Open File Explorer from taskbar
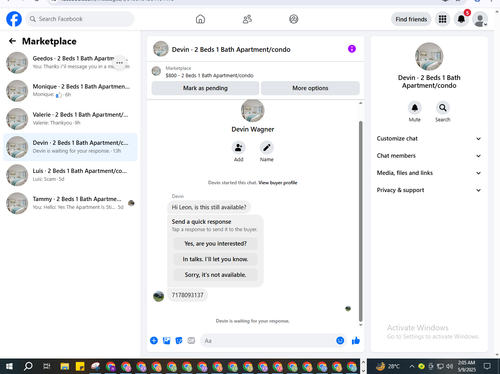This screenshot has width=500, height=374. click(64, 367)
